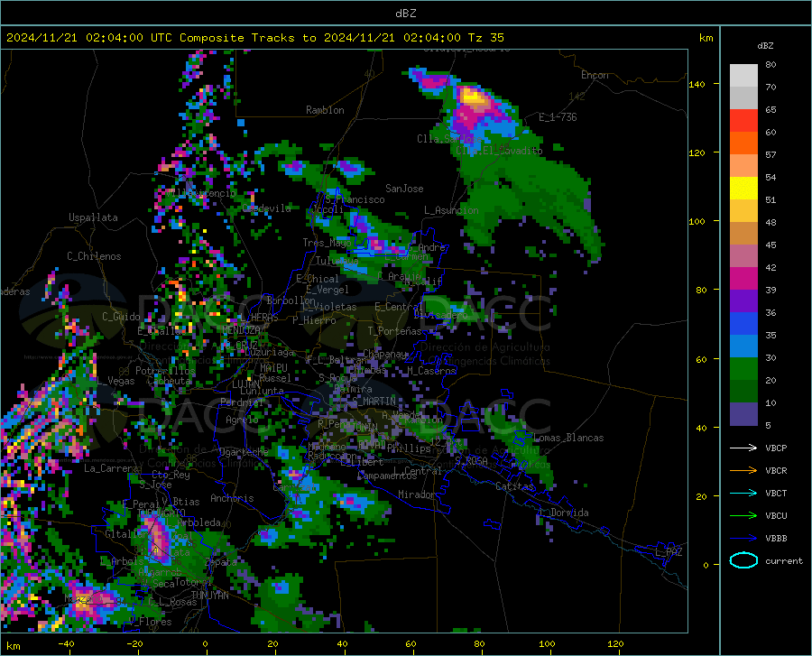Image resolution: width=812 pixels, height=656 pixels.
Task: Pick the 80 dBZ light gray swatch
Action: point(743,75)
